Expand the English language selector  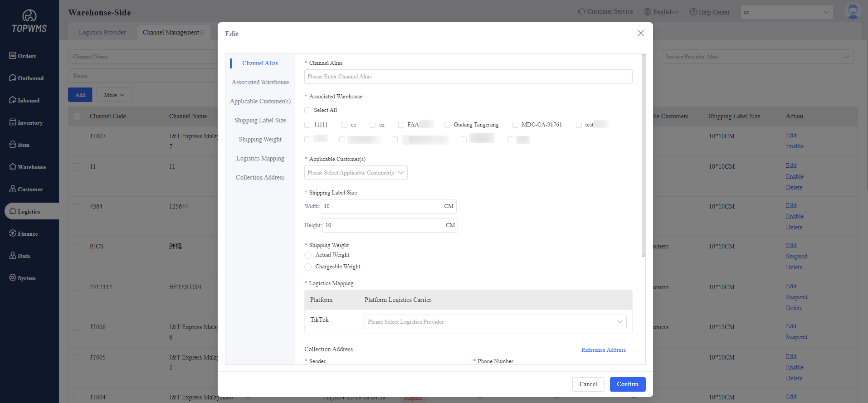661,12
